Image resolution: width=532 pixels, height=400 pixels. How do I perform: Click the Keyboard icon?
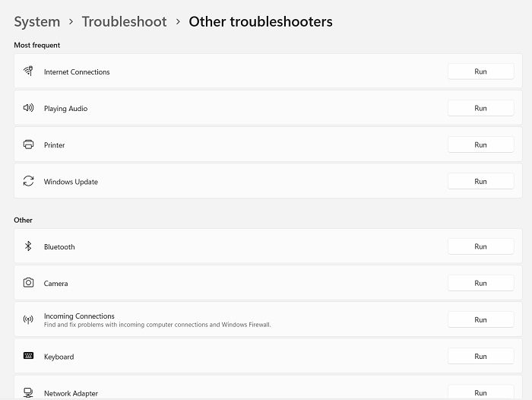(28, 356)
